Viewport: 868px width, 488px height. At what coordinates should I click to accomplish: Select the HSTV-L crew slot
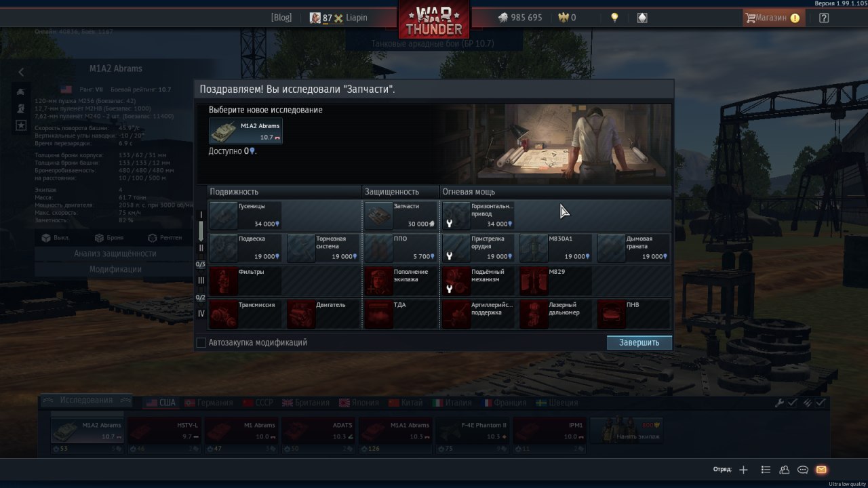pos(164,432)
